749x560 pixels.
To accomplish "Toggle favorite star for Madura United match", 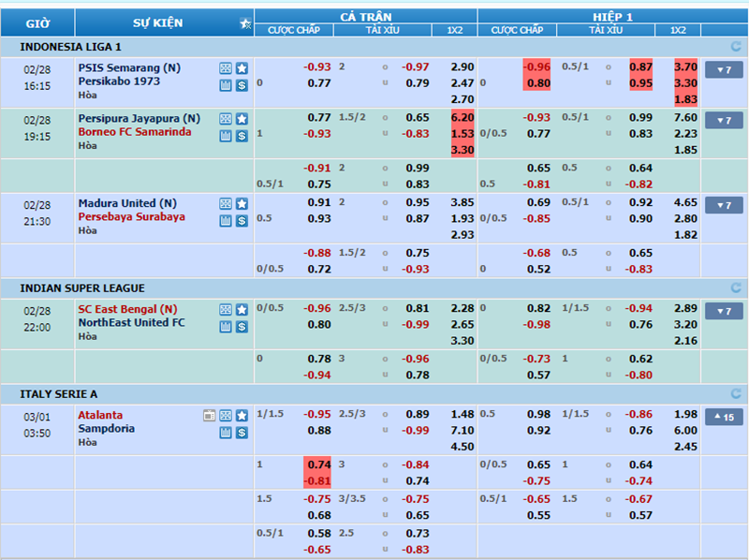I will click(242, 203).
